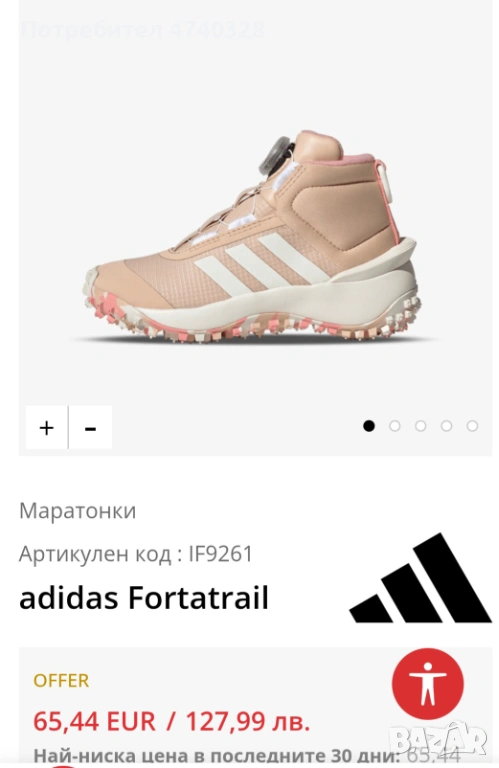Select the second image dot indicator

tap(395, 426)
